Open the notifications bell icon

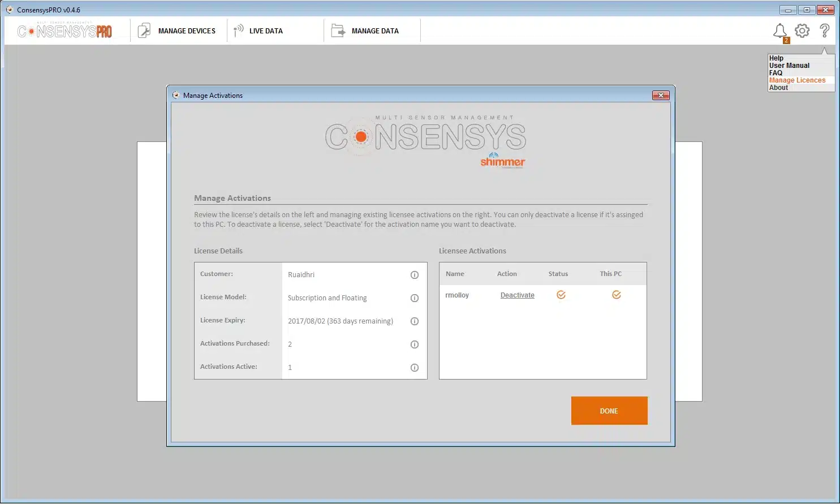click(779, 31)
